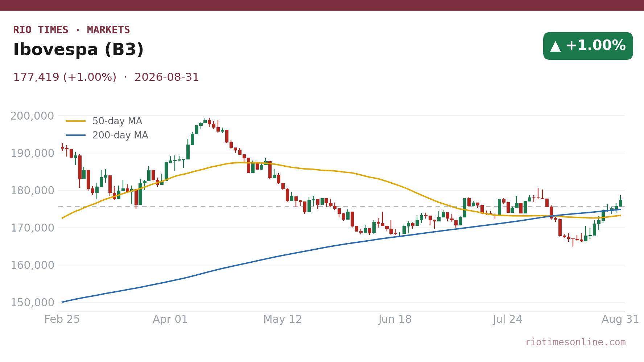The image size is (644, 362).
Task: Click the 170,000 y-axis label
Action: coord(32,228)
